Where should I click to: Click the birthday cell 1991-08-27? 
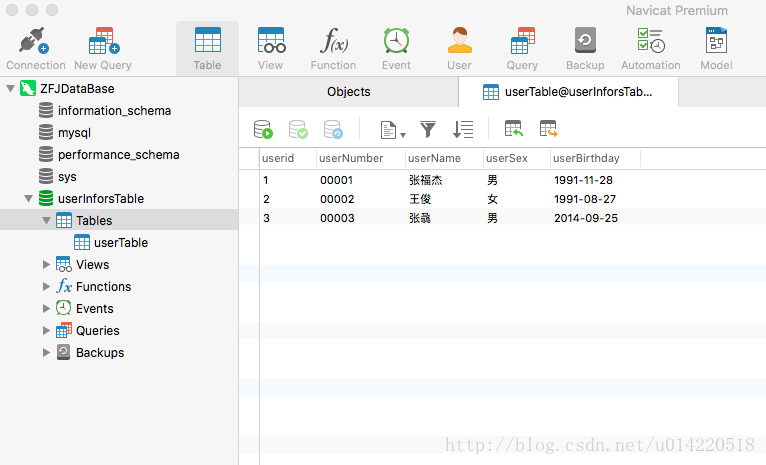pyautogui.click(x=585, y=199)
